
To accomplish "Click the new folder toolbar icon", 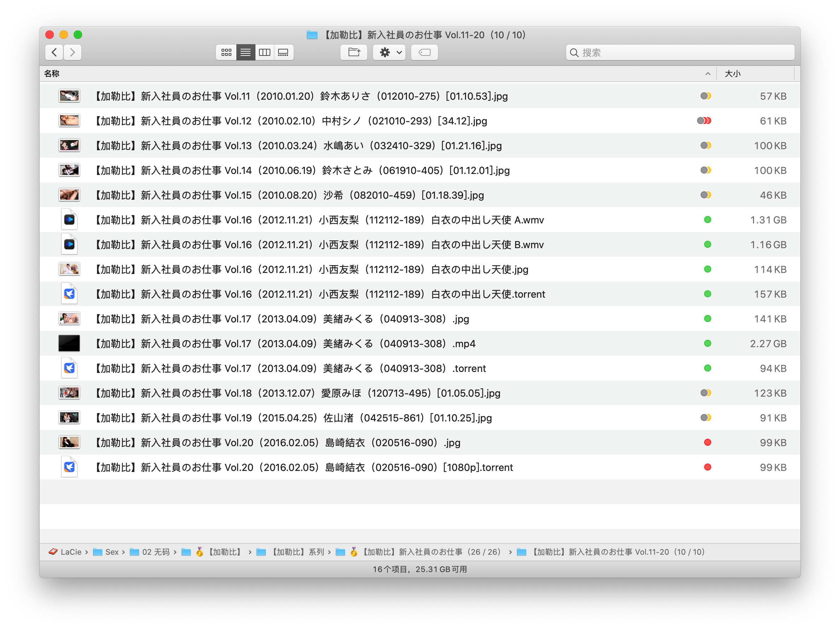I will (x=353, y=52).
